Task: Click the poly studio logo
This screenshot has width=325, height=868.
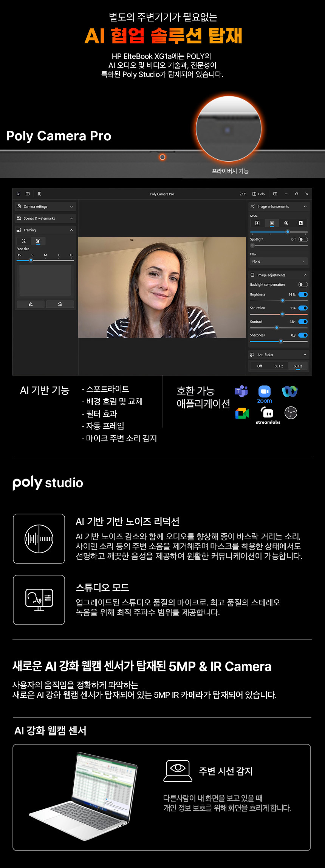Action: coord(48,483)
